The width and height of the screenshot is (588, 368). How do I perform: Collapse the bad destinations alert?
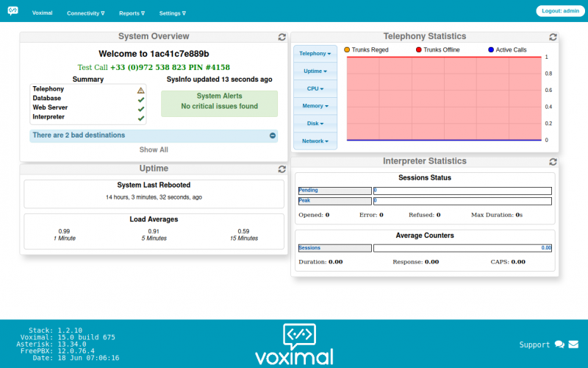click(272, 135)
